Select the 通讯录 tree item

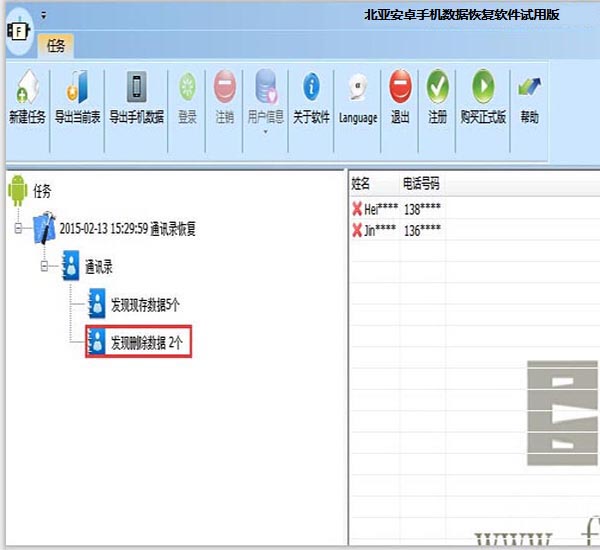pos(99,266)
